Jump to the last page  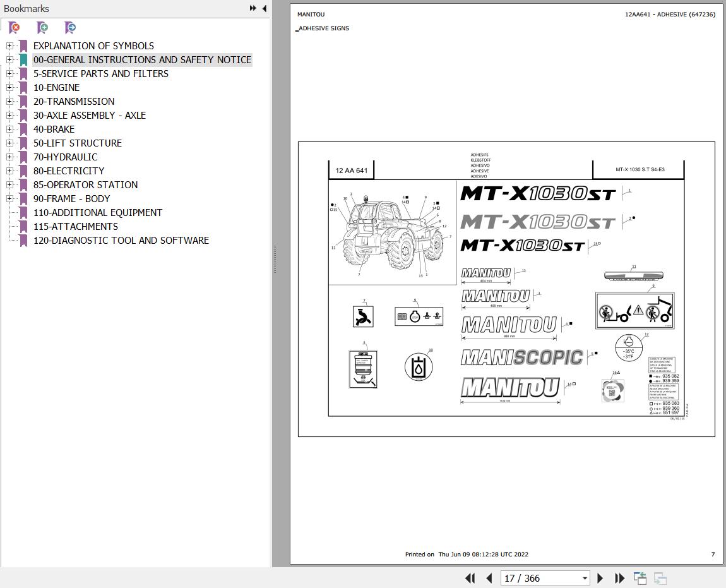[x=619, y=579]
